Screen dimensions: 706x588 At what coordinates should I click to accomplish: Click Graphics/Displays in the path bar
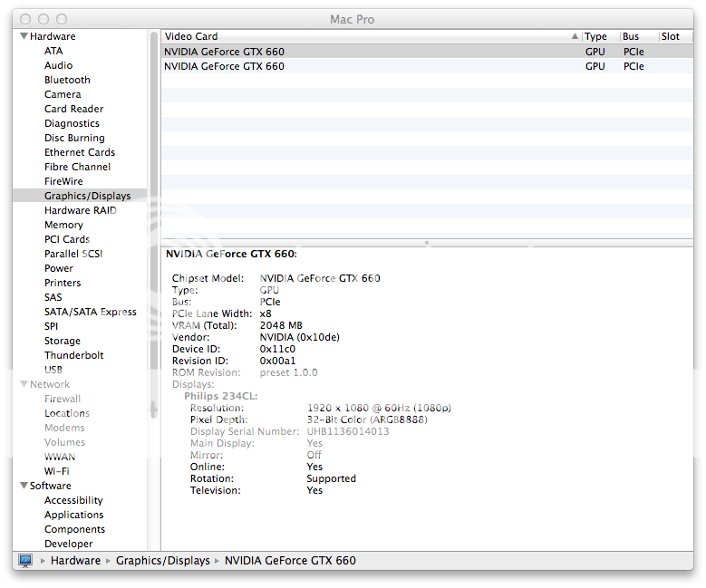tap(162, 561)
